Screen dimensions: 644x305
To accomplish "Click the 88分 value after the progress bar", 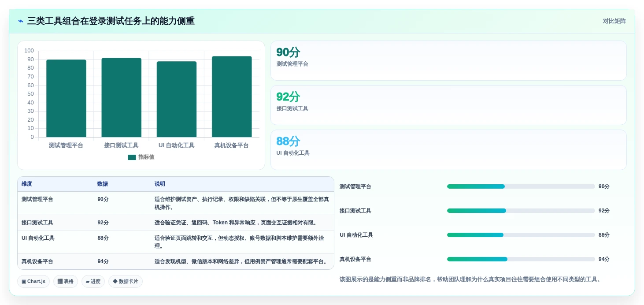I will (604, 235).
